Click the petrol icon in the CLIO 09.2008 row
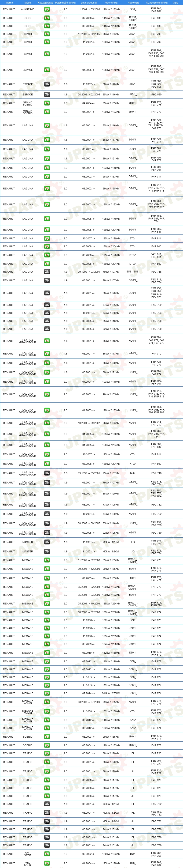183x868 pixels. [x=47, y=26]
